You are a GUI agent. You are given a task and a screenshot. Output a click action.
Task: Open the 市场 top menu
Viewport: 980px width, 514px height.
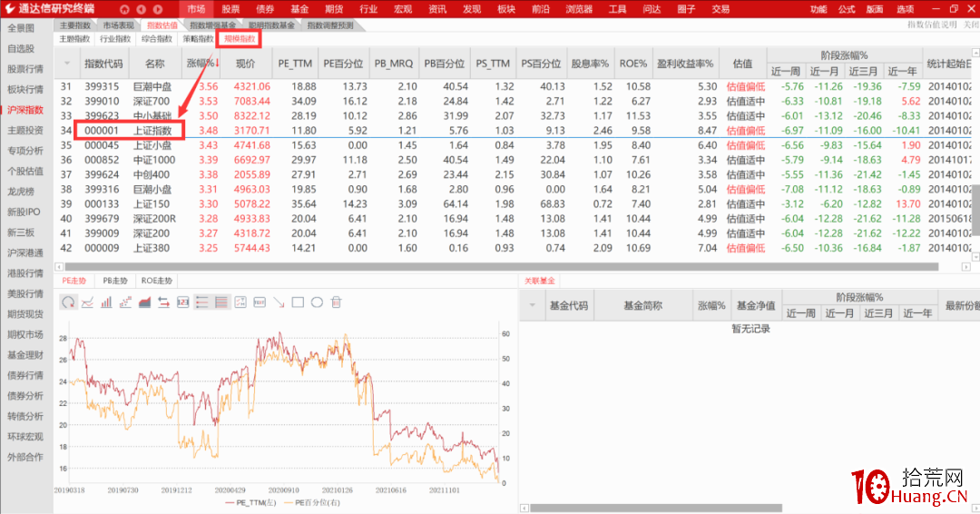[x=196, y=9]
